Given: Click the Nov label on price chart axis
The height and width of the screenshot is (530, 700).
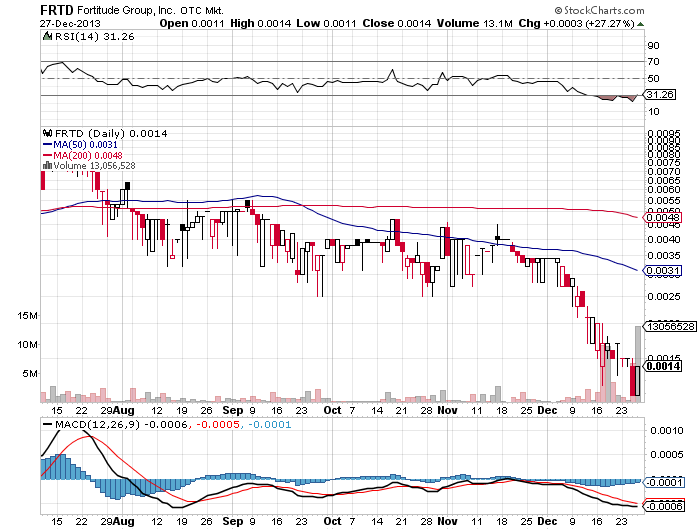Looking at the screenshot, I should (x=447, y=410).
